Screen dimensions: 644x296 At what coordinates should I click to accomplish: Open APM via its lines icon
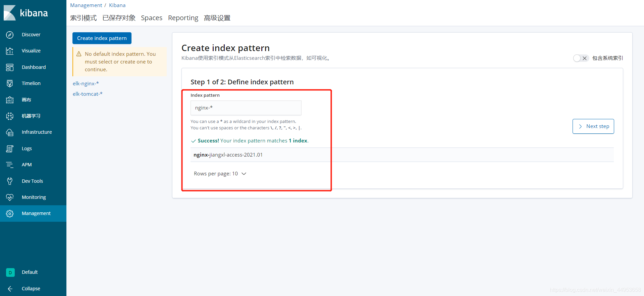(x=10, y=165)
